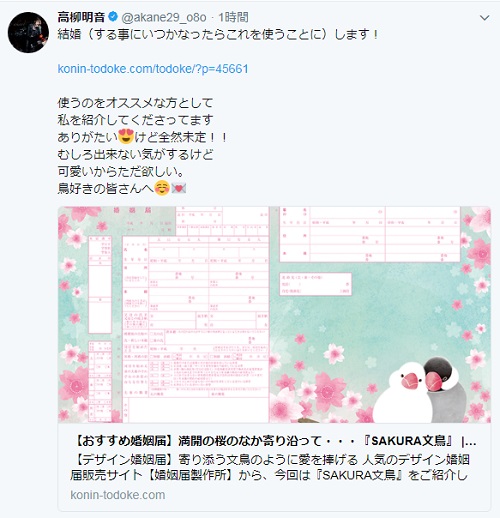Click the tweet line 使うのをオススメな方として
The width and height of the screenshot is (500, 518).
[135, 103]
